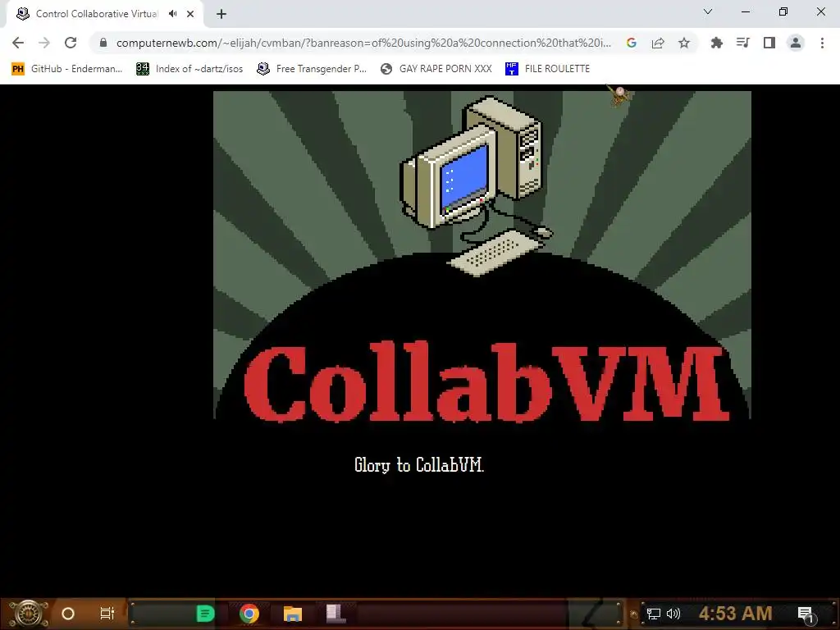Toggle the browser side panel
Image resolution: width=840 pixels, height=630 pixels.
click(x=769, y=43)
